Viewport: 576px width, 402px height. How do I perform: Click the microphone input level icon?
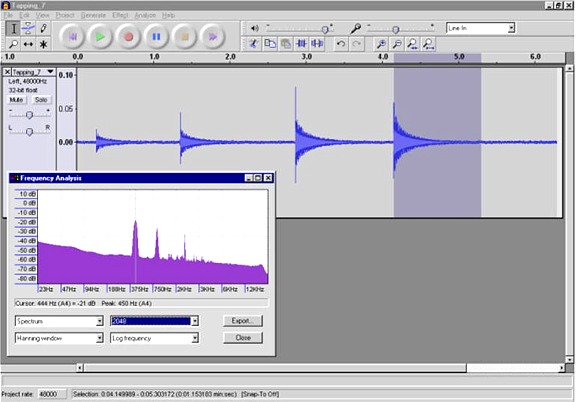click(x=356, y=28)
